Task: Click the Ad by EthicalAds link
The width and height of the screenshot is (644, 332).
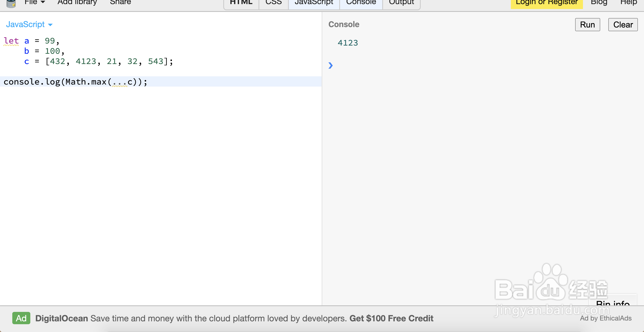Action: pyautogui.click(x=605, y=318)
